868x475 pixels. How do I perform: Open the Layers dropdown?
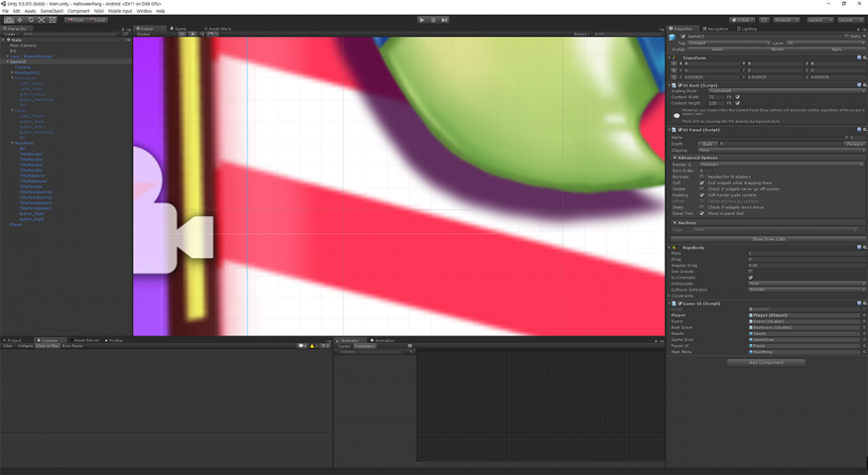[818, 20]
